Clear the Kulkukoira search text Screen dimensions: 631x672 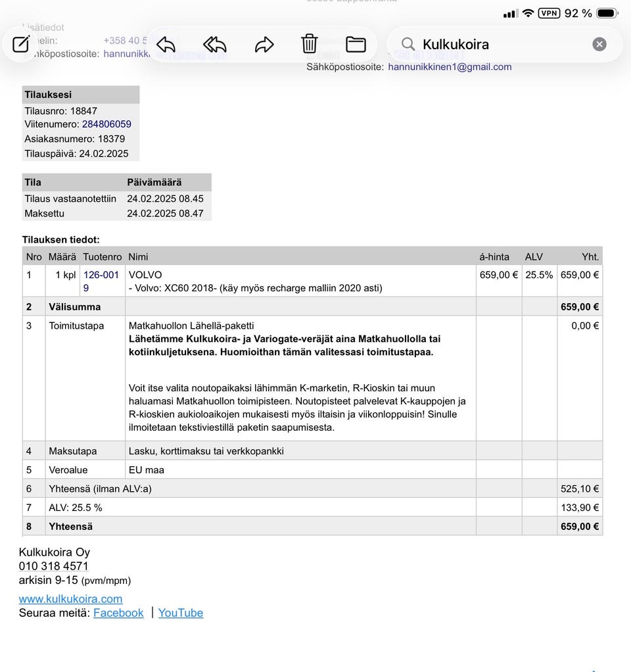coord(599,44)
